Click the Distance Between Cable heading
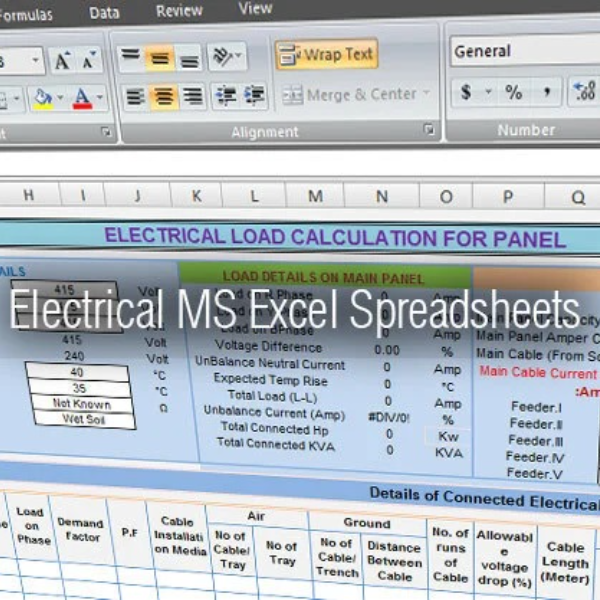Image resolution: width=600 pixels, height=600 pixels. coord(395,562)
